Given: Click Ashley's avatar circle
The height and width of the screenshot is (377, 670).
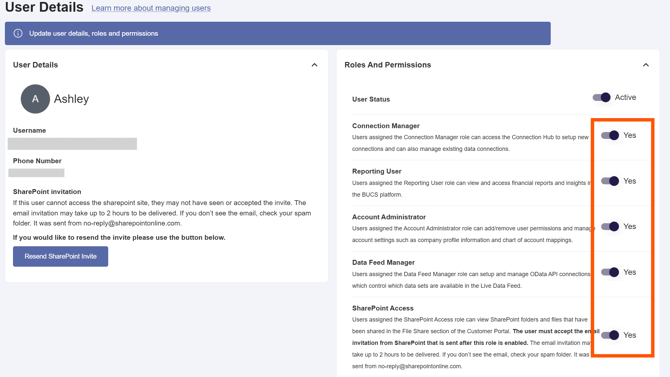Looking at the screenshot, I should coord(35,99).
